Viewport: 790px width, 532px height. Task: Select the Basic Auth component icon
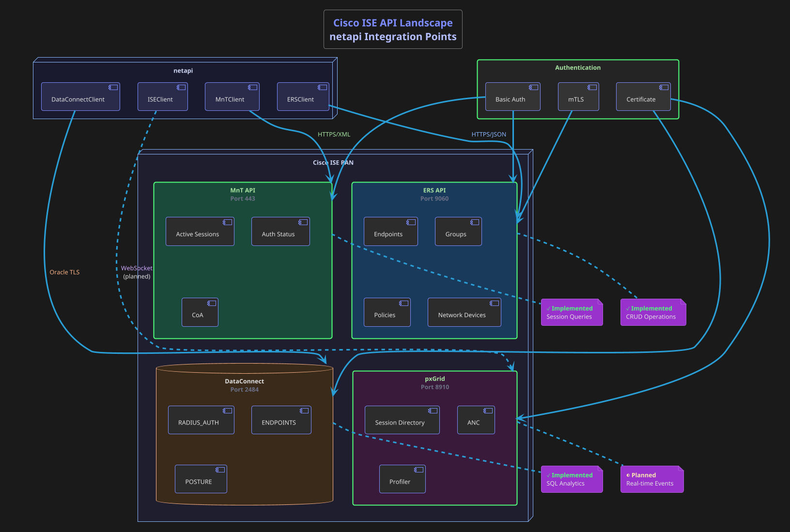[533, 87]
